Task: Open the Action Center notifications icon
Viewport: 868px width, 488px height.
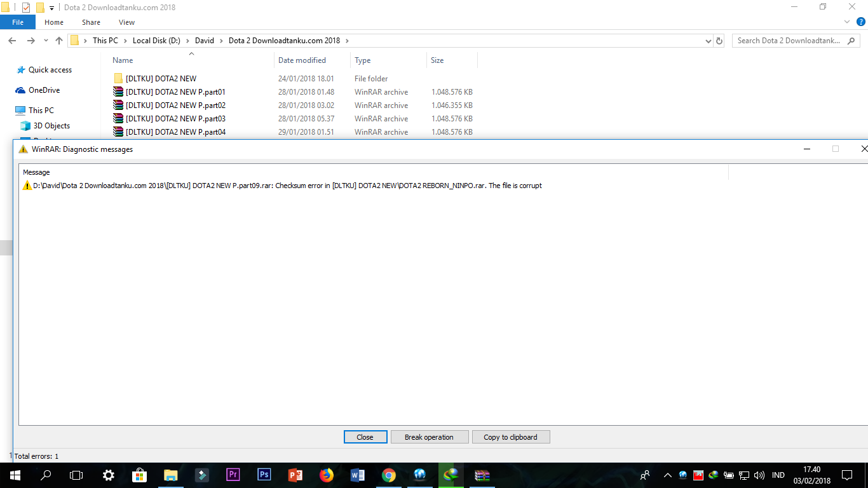Action: click(846, 475)
